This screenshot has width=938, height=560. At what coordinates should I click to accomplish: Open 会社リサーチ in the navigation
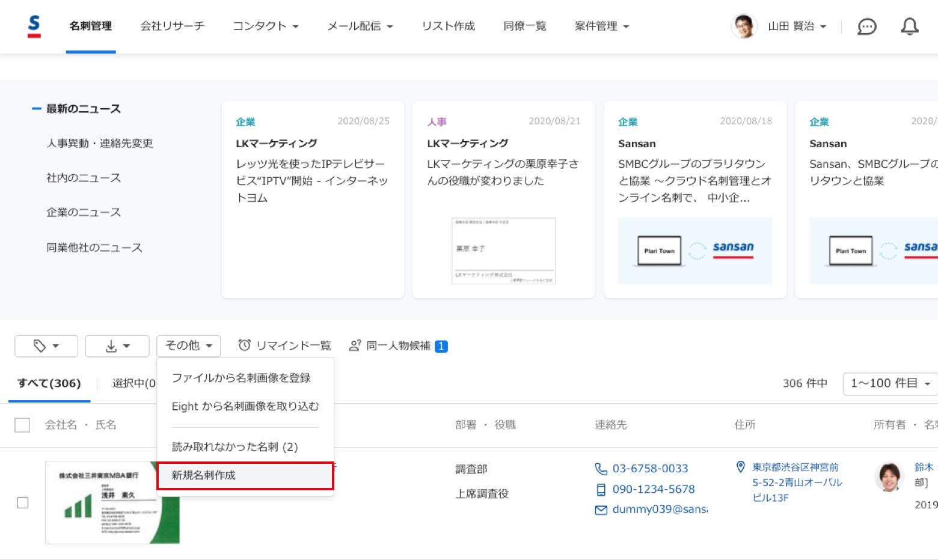pyautogui.click(x=173, y=26)
